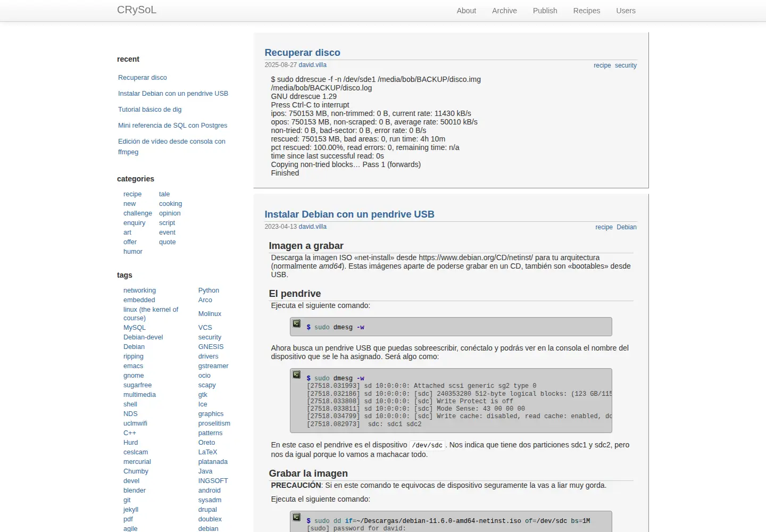Click the terminal icon in the one-line dmesg block below El pendrive
This screenshot has width=766, height=532.
point(297,323)
